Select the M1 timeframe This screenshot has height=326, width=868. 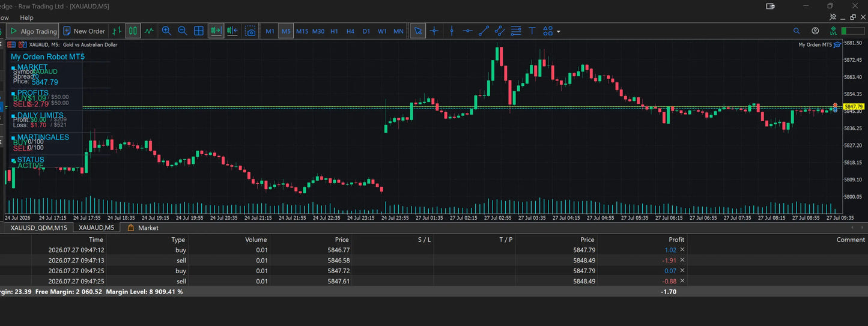tap(270, 31)
